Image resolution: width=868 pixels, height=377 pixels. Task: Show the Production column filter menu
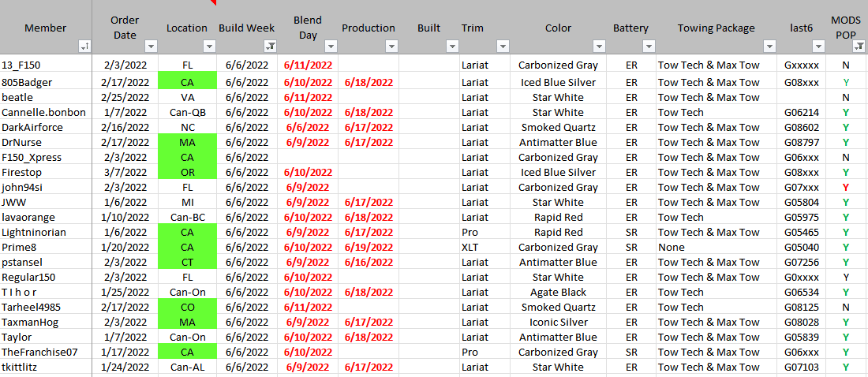392,47
